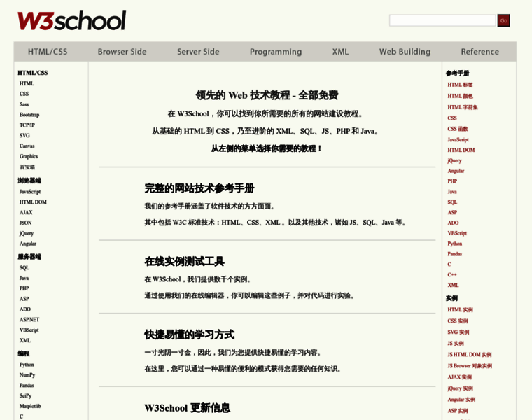Open the Matplotlib tutorial link

pos(30,406)
